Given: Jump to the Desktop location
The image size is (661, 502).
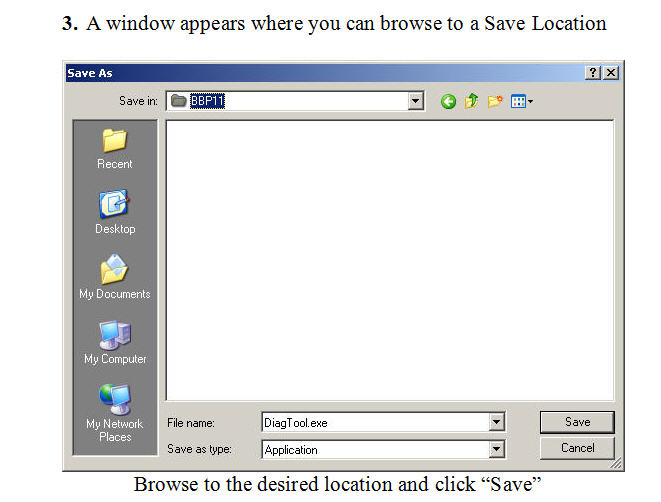Looking at the screenshot, I should 115,212.
